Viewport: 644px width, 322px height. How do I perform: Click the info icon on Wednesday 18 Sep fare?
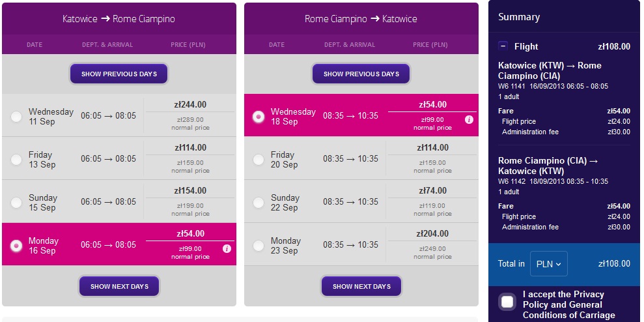[469, 120]
